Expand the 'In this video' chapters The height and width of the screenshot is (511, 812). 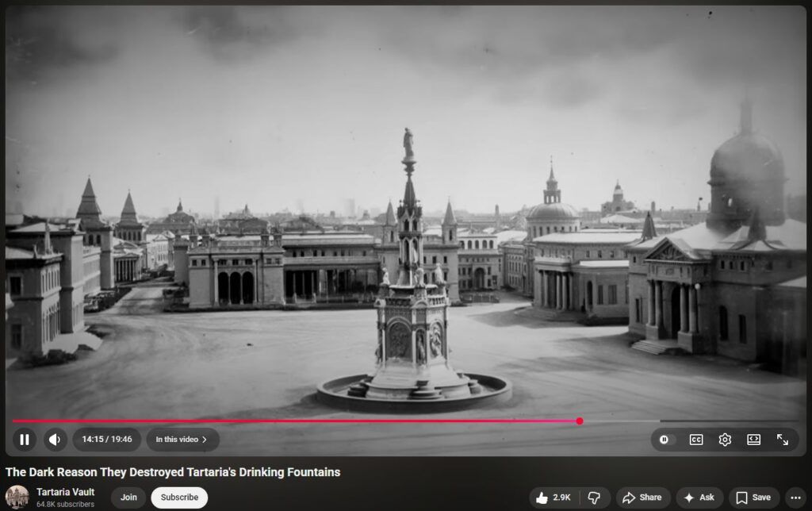coord(182,440)
